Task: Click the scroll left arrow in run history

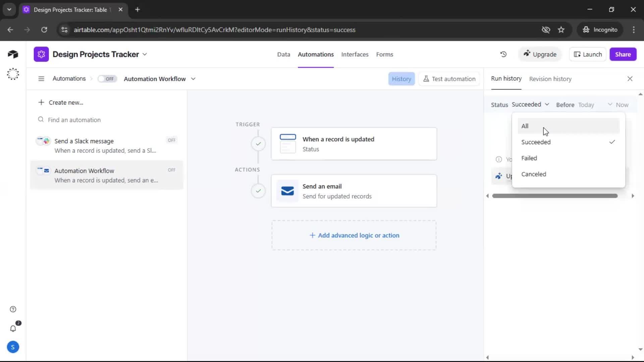Action: tap(487, 196)
